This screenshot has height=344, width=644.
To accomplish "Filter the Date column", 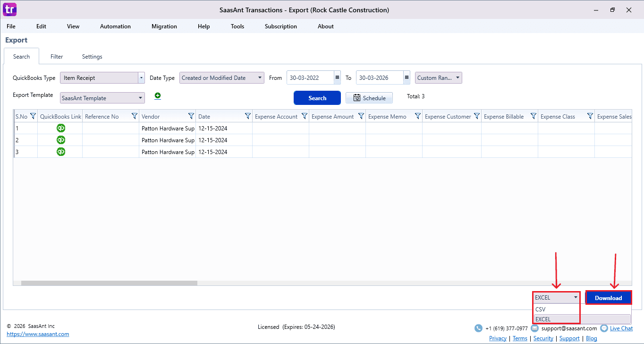I will click(248, 116).
